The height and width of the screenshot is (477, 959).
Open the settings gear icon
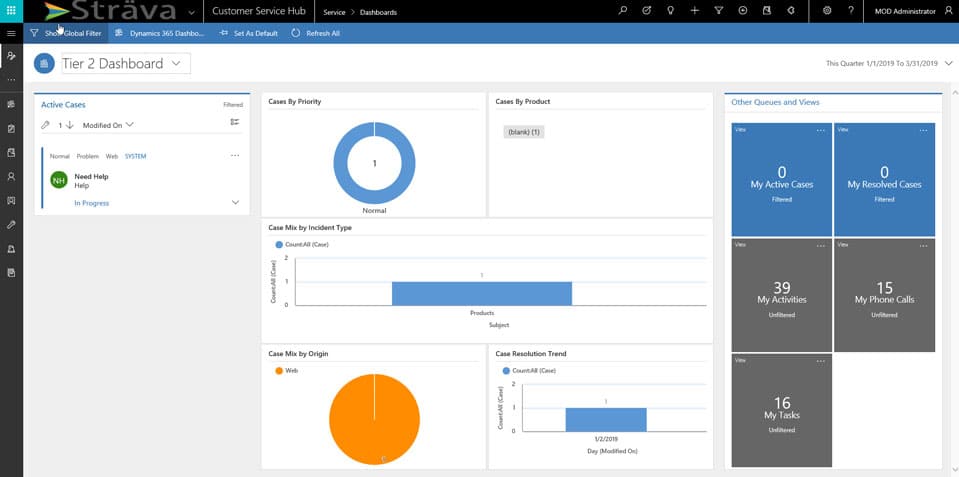(x=826, y=11)
